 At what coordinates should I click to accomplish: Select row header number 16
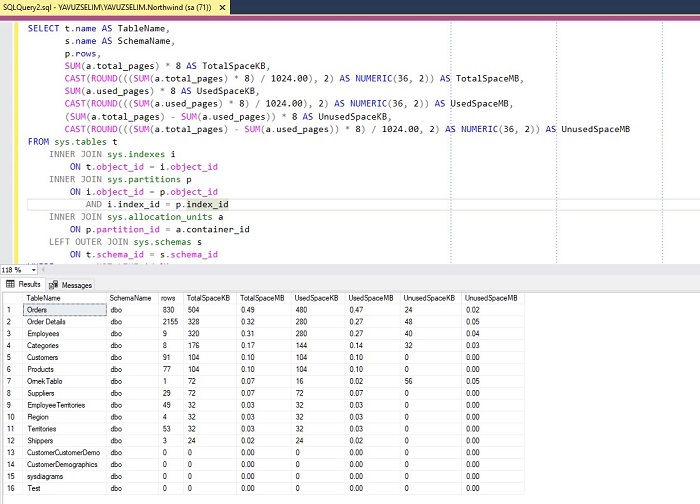[x=13, y=488]
